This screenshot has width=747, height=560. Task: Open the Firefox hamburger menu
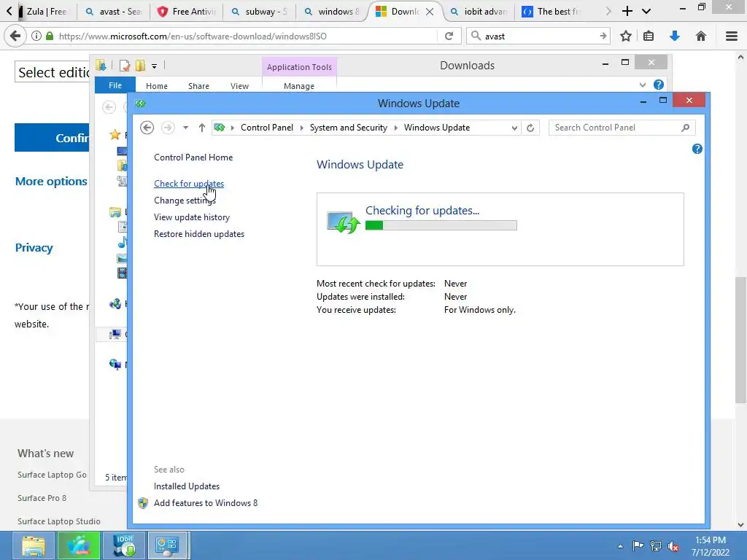coord(732,36)
